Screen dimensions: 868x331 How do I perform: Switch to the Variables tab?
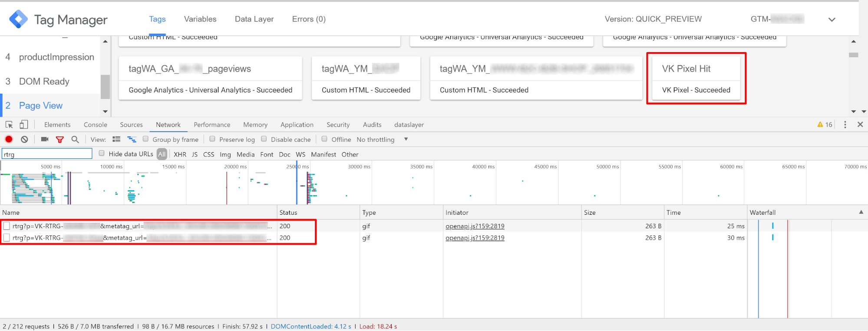click(200, 19)
